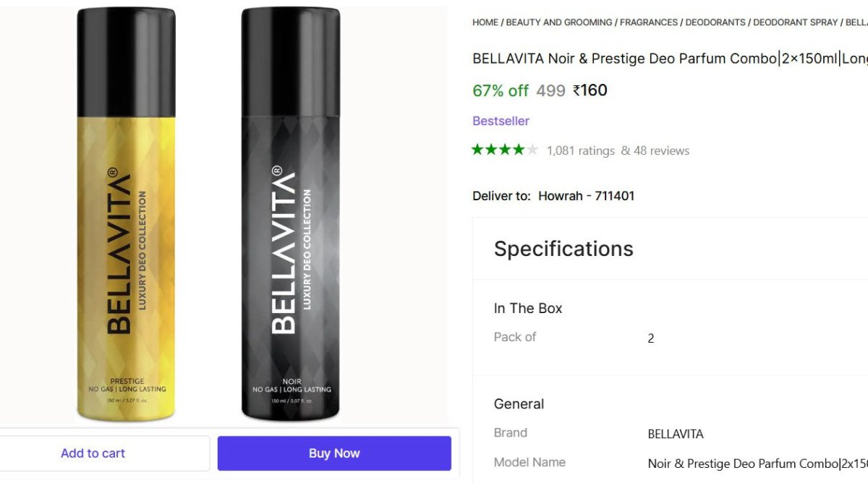
Task: Open the 1,081 ratings link
Action: pyautogui.click(x=580, y=150)
